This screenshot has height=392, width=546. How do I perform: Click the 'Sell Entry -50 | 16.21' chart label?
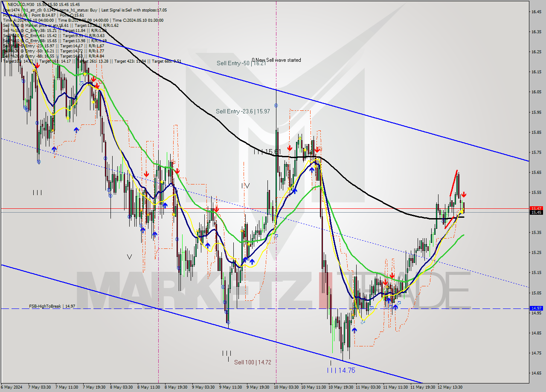[241, 63]
